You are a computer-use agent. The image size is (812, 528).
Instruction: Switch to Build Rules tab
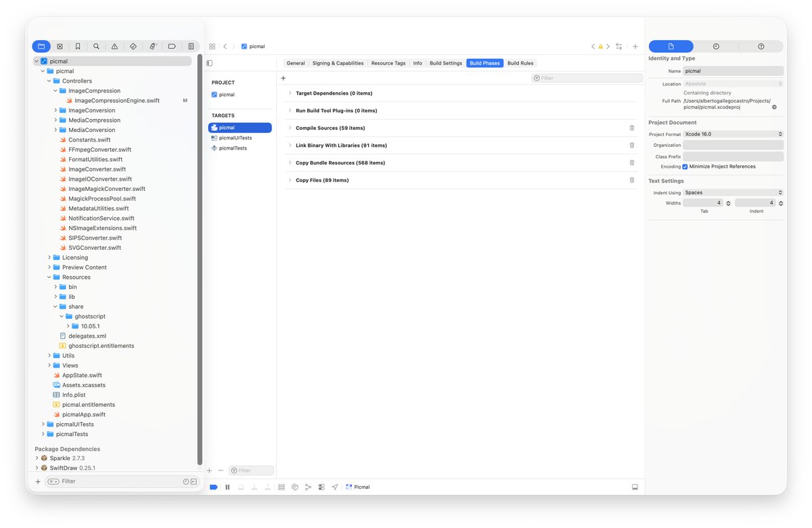point(520,63)
